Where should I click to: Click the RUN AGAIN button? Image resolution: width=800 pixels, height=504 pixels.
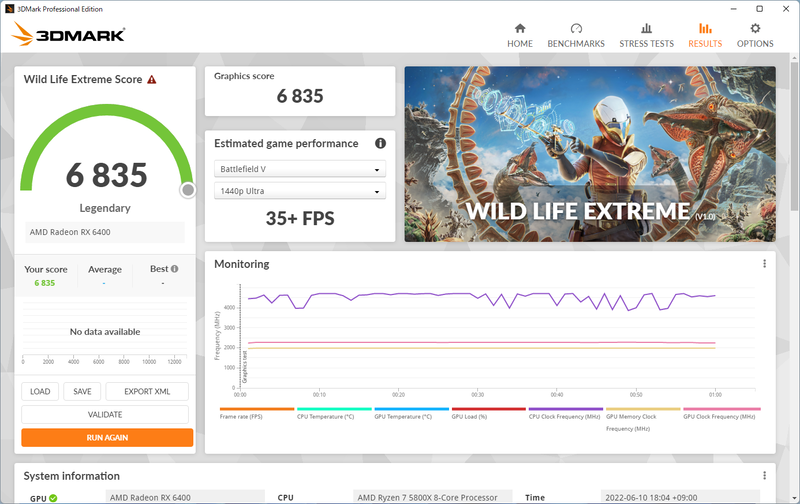coord(107,438)
